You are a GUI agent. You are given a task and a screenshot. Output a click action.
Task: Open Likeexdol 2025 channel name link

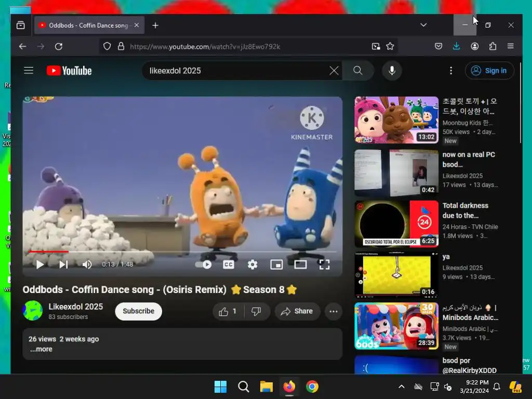pos(76,307)
